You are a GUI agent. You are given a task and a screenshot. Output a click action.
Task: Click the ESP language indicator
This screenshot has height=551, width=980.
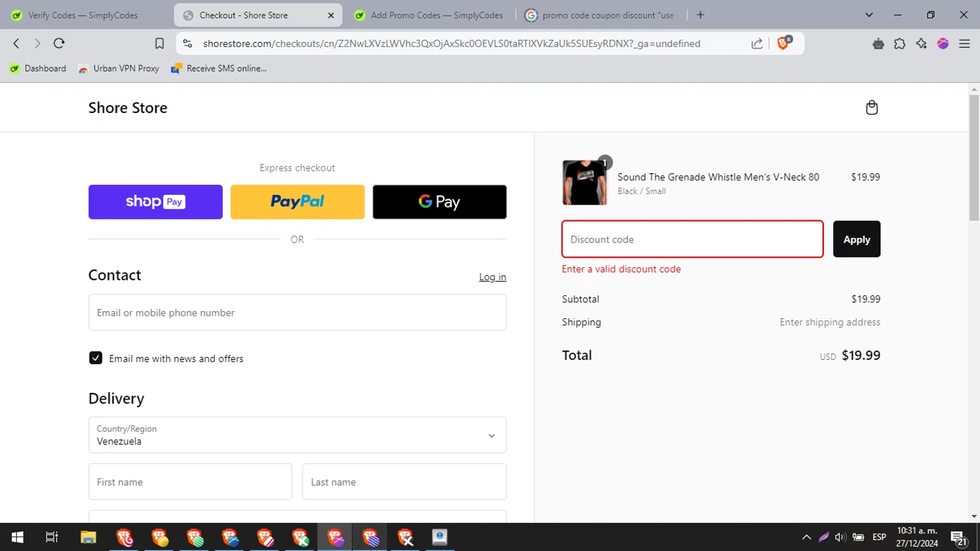(879, 537)
